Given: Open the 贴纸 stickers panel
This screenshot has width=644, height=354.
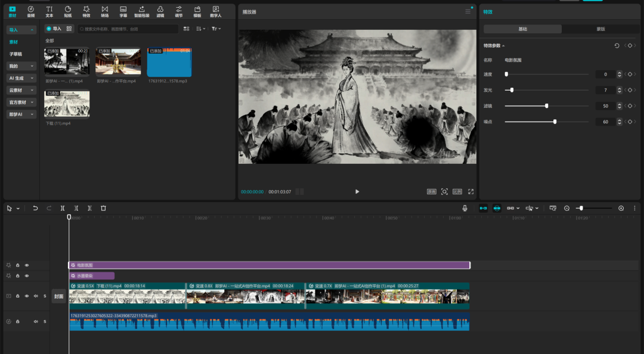Looking at the screenshot, I should pos(68,11).
